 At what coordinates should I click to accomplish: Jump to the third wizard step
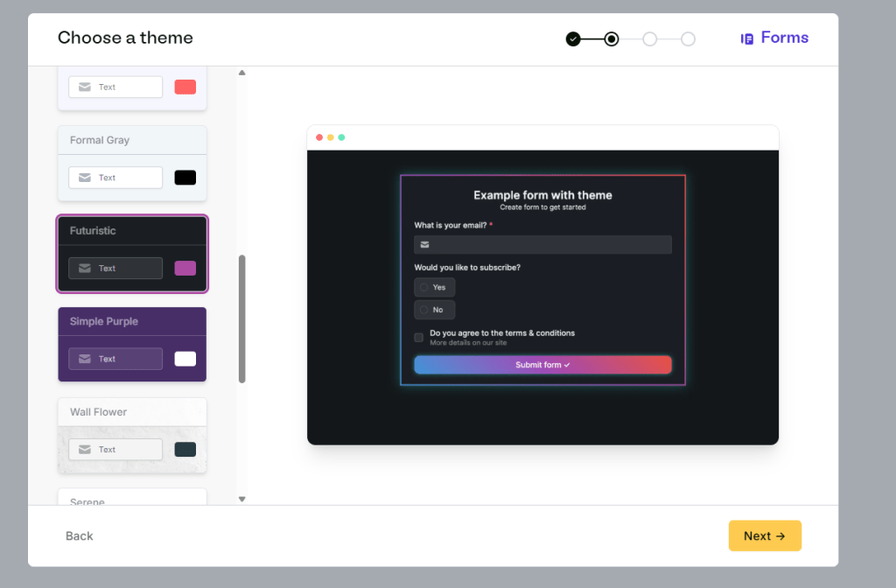tap(649, 38)
